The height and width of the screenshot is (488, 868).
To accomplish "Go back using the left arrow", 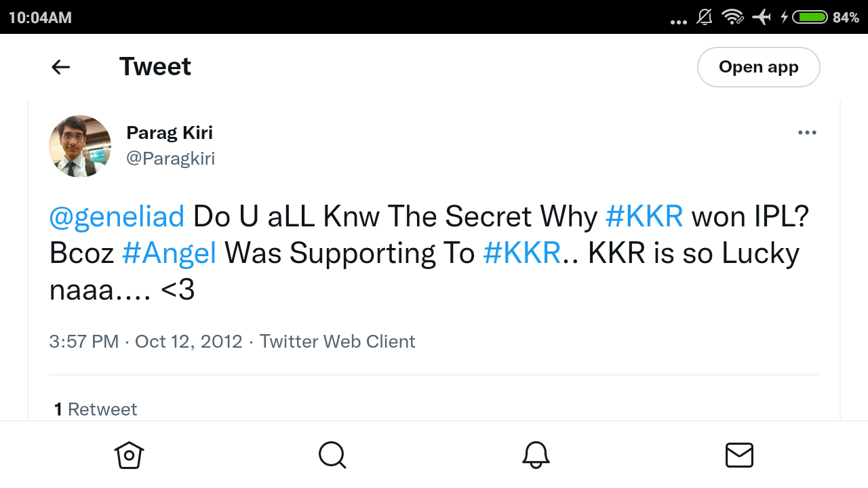I will tap(61, 66).
